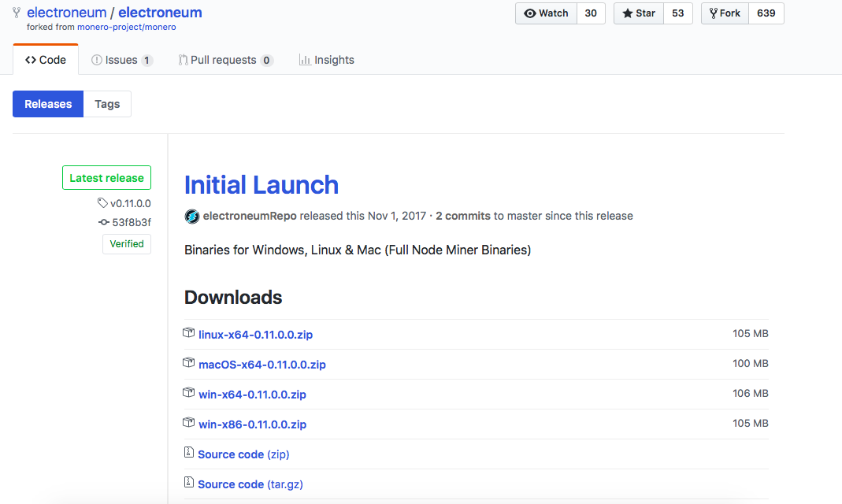Viewport: 842px width, 504px height.
Task: Open the electroneumRepo user profile link
Action: 250,216
